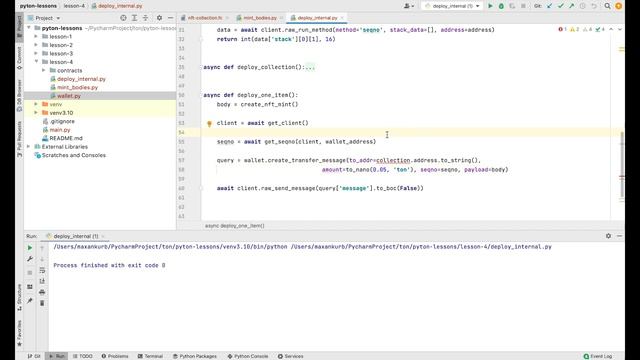Viewport: 640px width, 360px height.
Task: Update project via Git blue arrow icon
Action: (549, 6)
